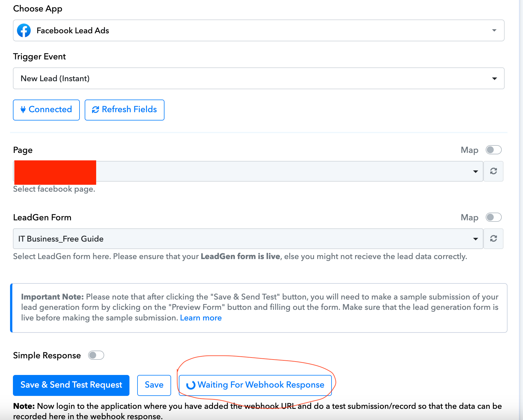Enable the Simple Response switch
The width and height of the screenshot is (523, 420).
(x=96, y=355)
